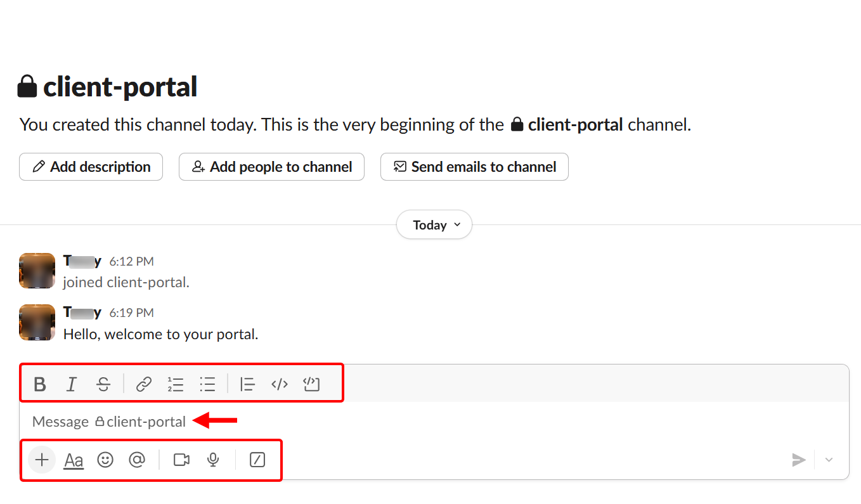Record an audio clip
861x504 pixels.
point(213,460)
